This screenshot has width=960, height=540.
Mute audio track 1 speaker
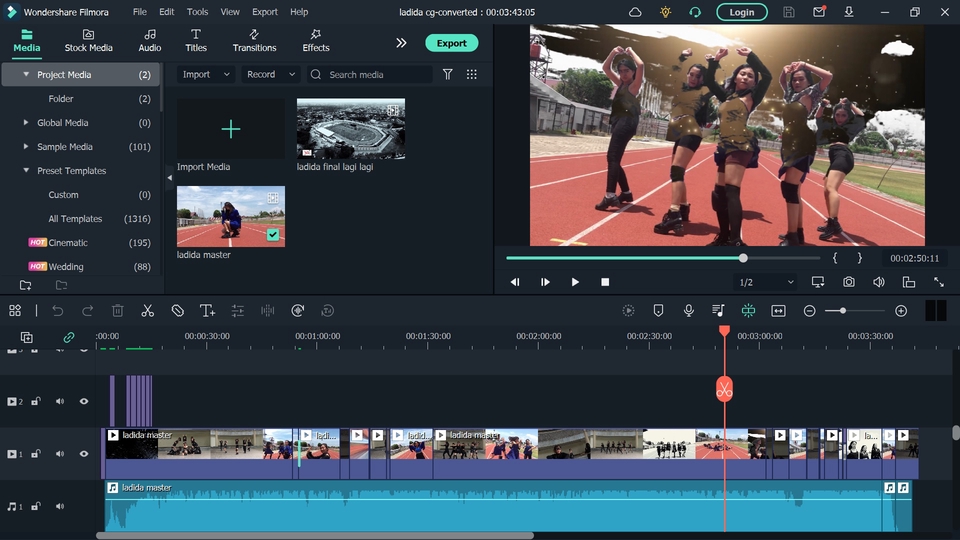pyautogui.click(x=60, y=506)
